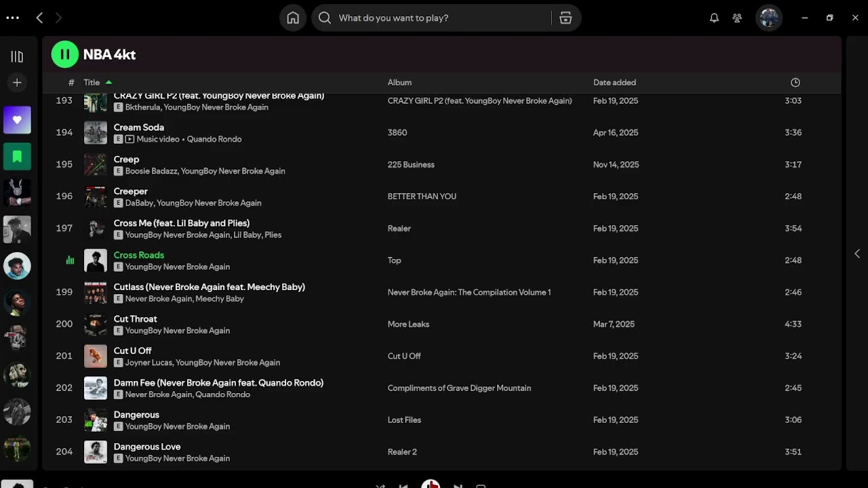Select the Cut Throat track title
Viewport: 868px width, 488px height.
136,319
